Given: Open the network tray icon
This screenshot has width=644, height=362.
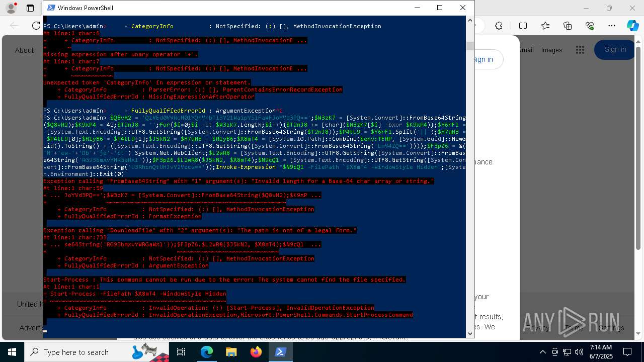Looking at the screenshot, I should point(567,352).
